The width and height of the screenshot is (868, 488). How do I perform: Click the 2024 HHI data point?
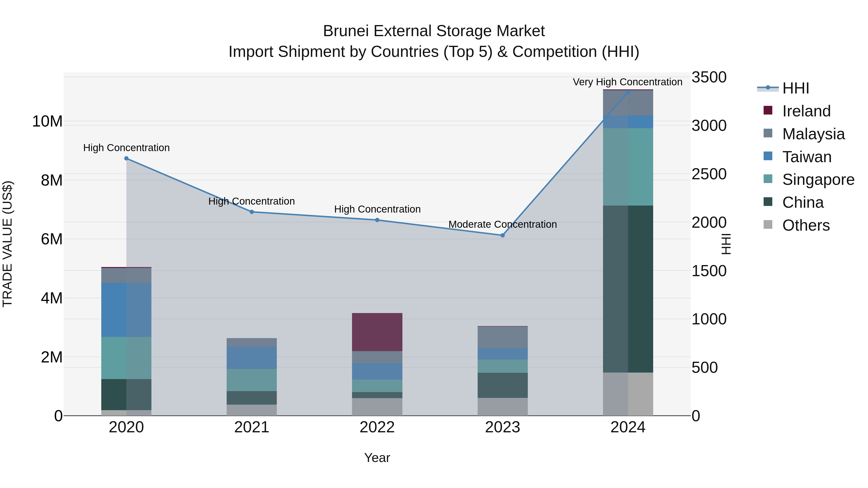pyautogui.click(x=628, y=92)
